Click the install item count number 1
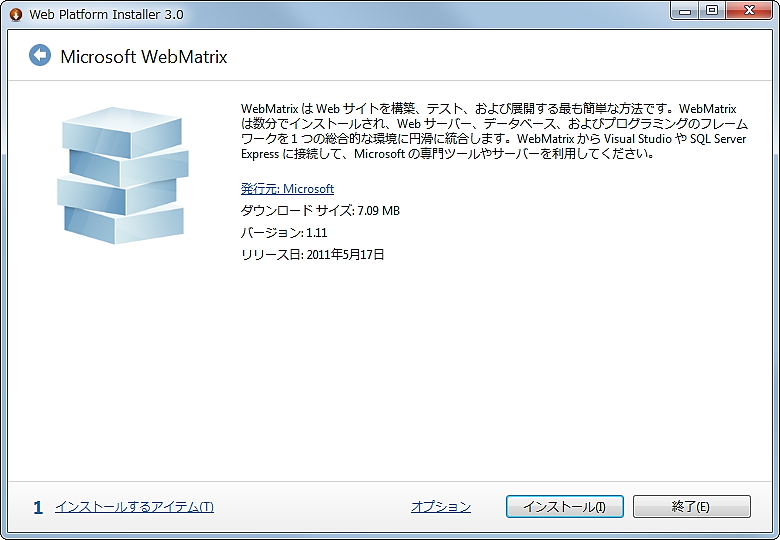Screen dimensions: 780x540 click(38, 508)
